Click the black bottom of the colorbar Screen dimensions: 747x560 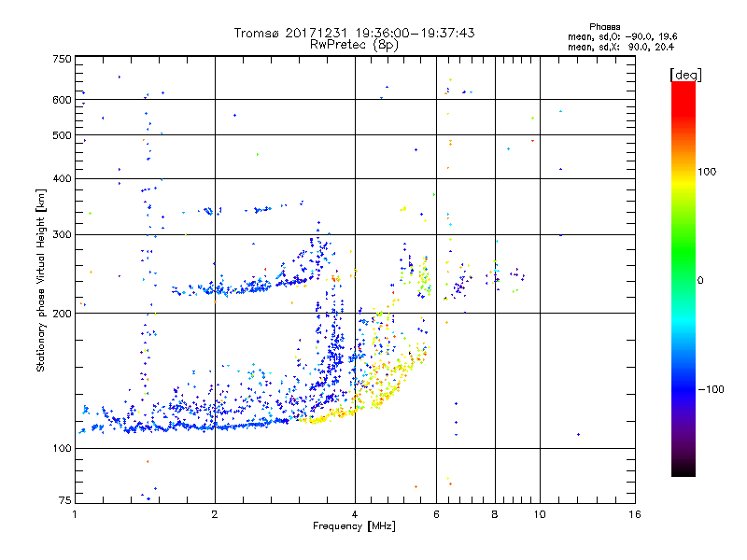(684, 471)
